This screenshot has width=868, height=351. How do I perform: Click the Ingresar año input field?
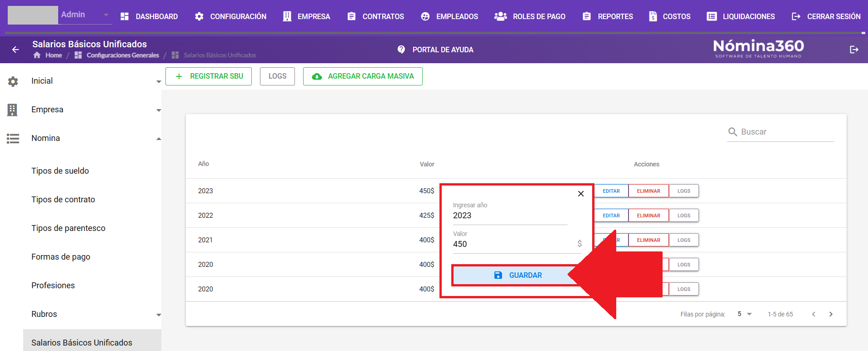pos(510,216)
